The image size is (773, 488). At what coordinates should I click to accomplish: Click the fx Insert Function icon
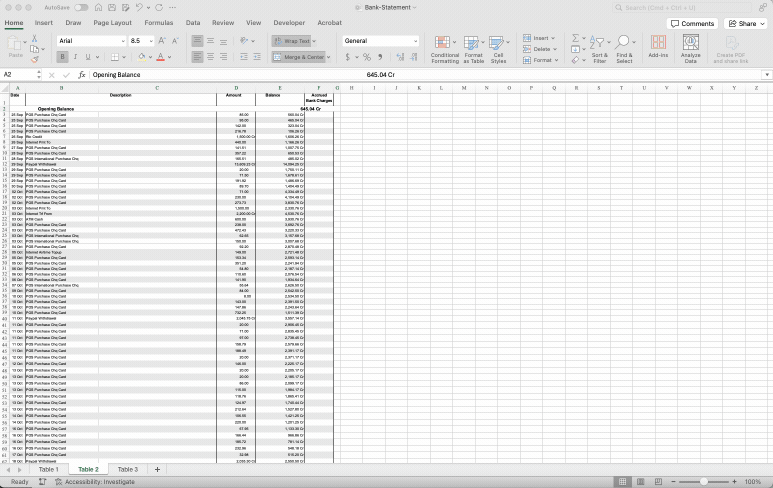82,74
